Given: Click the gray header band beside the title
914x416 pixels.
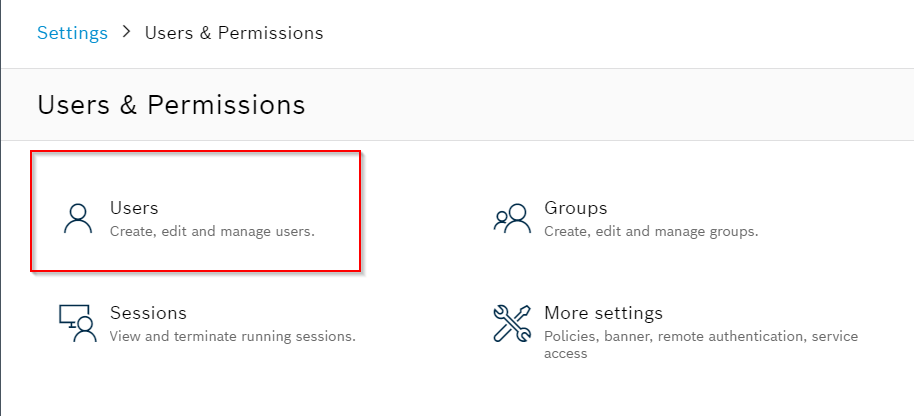Looking at the screenshot, I should [606, 105].
